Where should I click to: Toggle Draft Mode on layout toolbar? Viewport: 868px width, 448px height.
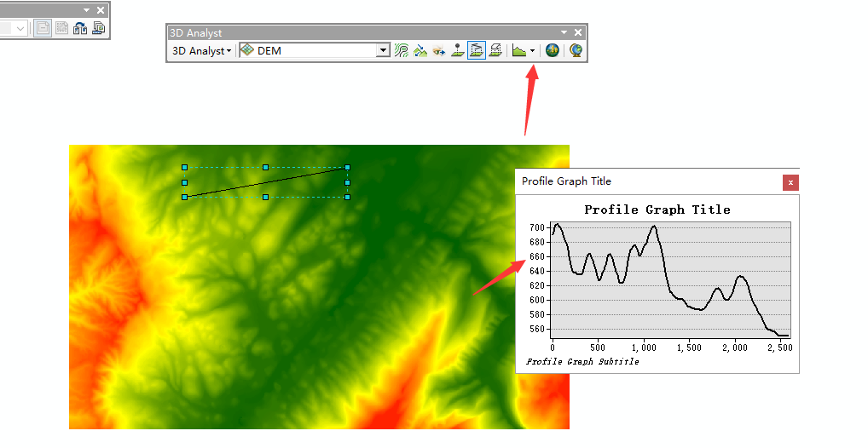tap(43, 27)
